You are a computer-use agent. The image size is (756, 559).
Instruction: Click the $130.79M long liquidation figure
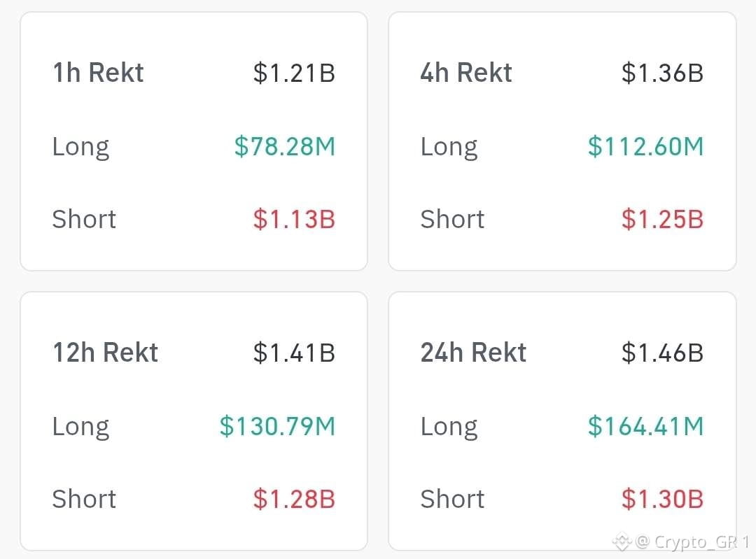(277, 426)
